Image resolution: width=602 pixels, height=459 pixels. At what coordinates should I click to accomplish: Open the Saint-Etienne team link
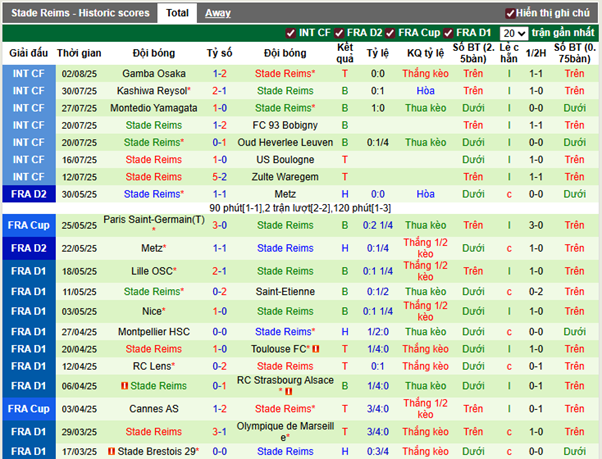285,292
